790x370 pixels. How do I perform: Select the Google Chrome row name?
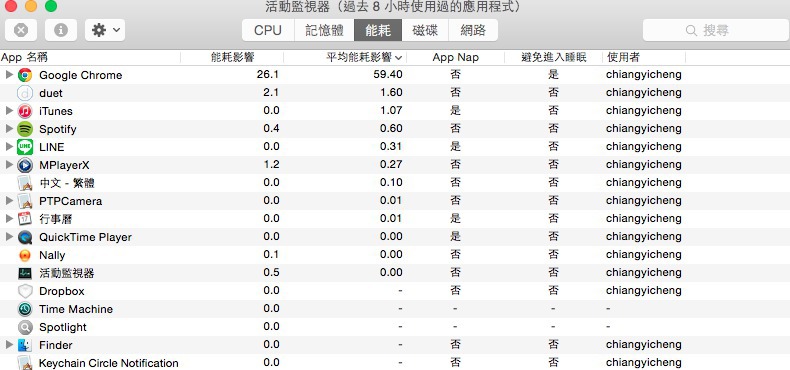(81, 75)
